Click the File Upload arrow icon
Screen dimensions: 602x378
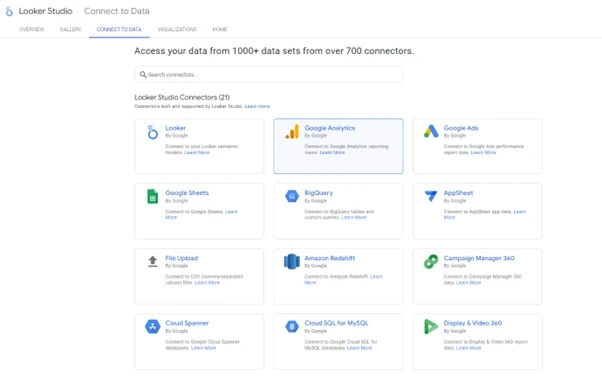(x=152, y=261)
